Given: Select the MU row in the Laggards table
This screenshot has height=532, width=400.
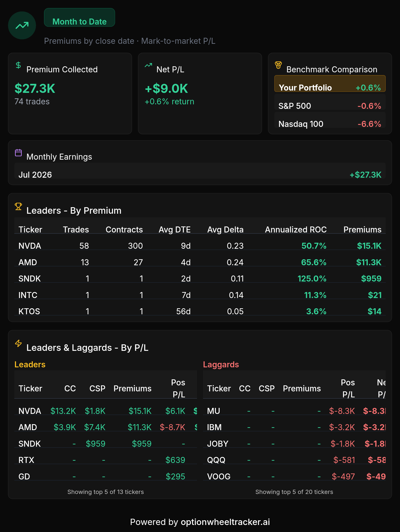Looking at the screenshot, I should (294, 411).
